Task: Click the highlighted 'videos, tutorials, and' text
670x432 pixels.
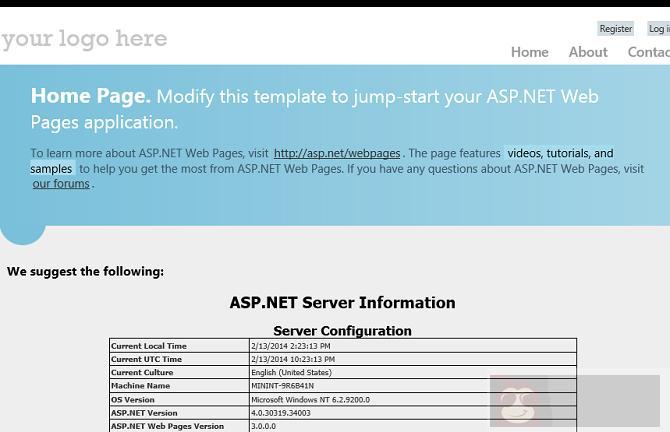Action: coord(560,153)
